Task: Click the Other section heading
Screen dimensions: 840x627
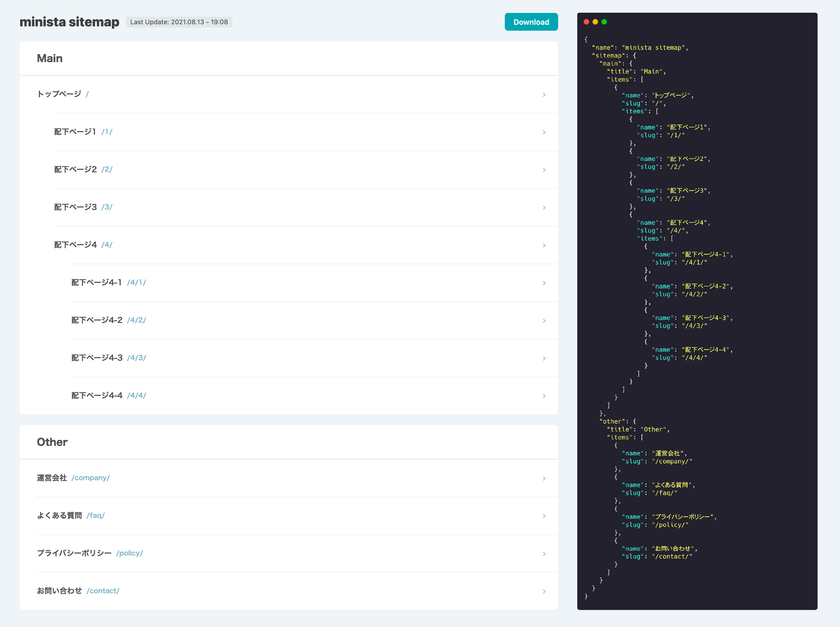Action: pyautogui.click(x=52, y=442)
